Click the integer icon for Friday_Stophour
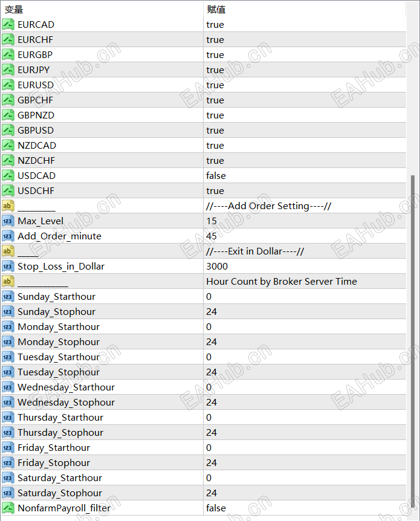420x521 pixels. [8, 463]
